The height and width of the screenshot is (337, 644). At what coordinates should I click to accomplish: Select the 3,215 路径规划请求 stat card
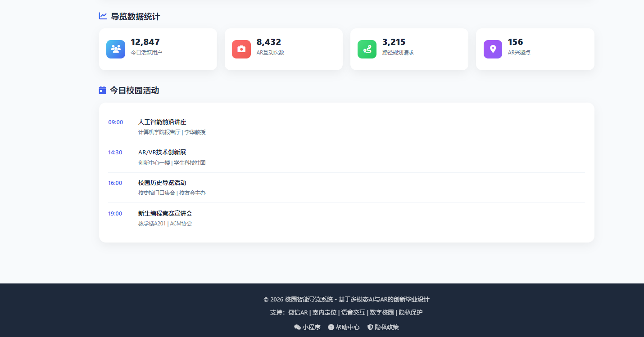click(409, 49)
